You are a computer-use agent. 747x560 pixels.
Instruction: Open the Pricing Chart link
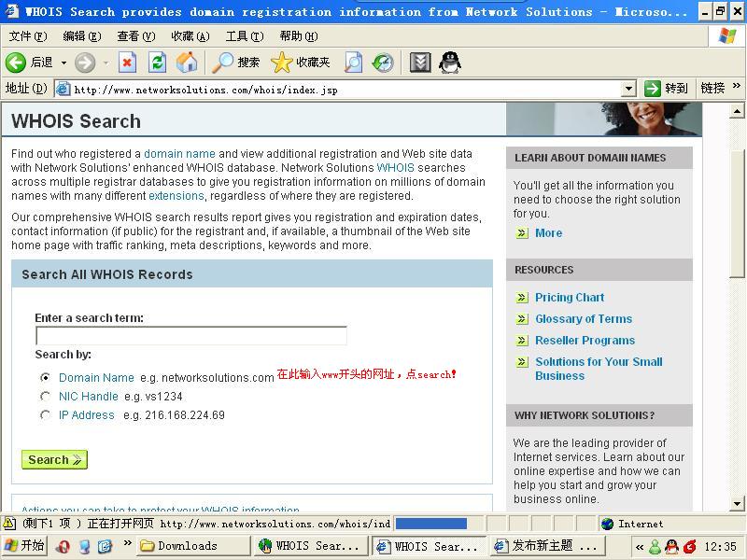point(570,297)
